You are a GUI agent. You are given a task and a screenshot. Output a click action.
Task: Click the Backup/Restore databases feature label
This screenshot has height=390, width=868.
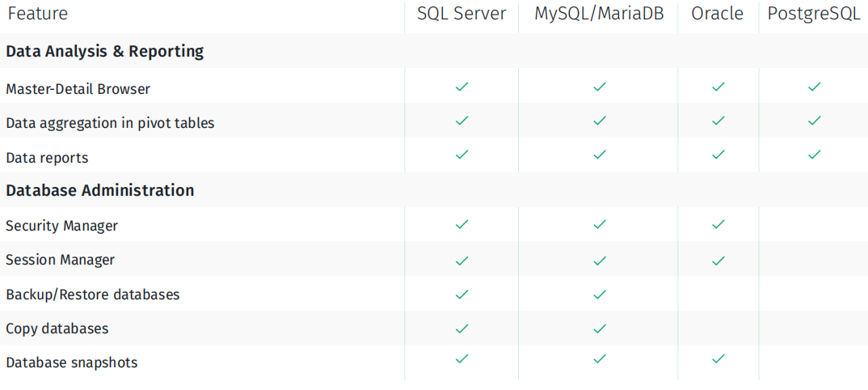[x=93, y=295]
